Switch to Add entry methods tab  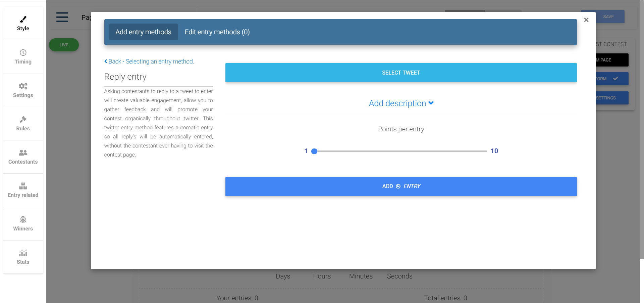click(x=143, y=32)
